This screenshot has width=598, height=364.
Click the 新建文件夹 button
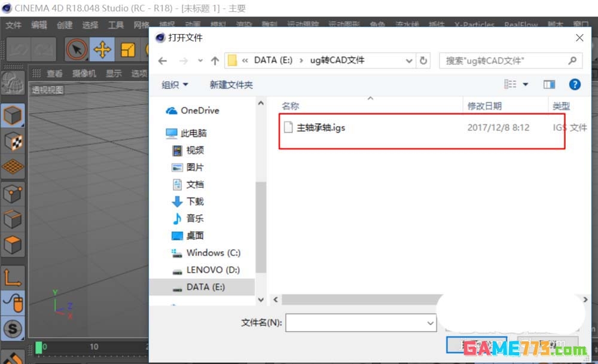click(x=231, y=85)
